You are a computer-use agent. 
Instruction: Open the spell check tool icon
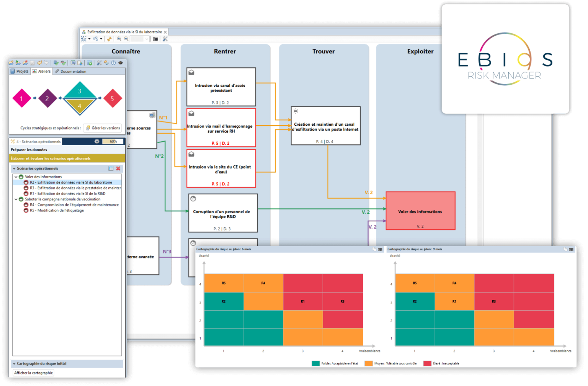tap(63, 63)
